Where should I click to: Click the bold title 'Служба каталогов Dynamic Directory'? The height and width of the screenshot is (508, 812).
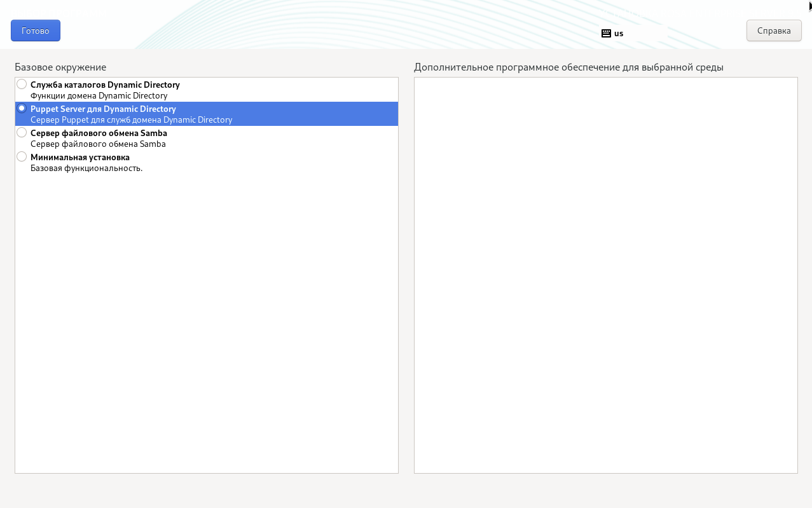pos(105,85)
